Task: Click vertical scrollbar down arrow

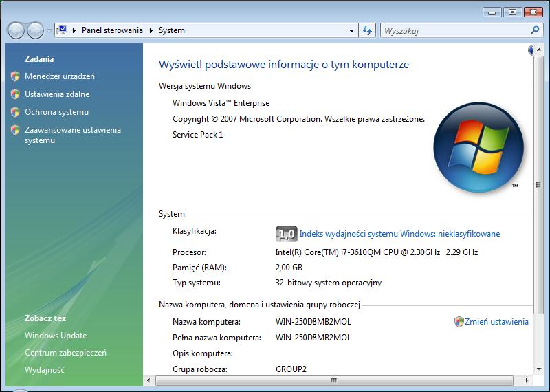Action: tap(539, 369)
